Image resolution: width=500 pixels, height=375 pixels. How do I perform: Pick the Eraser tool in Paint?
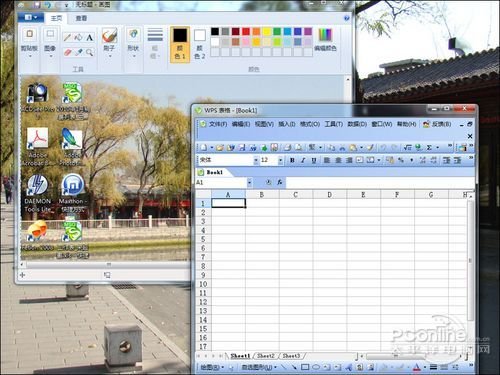coord(67,52)
